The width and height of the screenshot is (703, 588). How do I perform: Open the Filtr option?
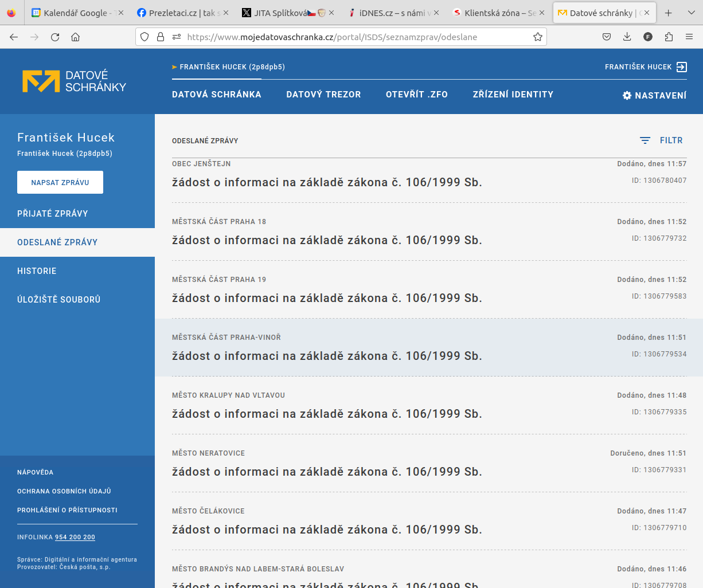[661, 140]
